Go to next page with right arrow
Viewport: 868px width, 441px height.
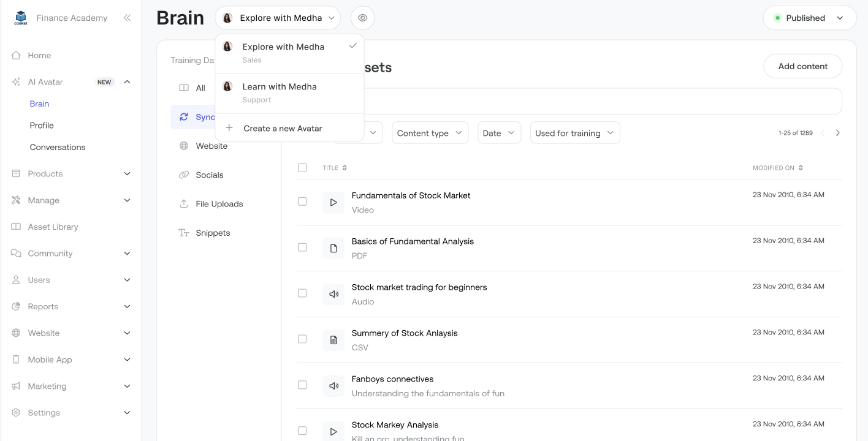click(837, 133)
